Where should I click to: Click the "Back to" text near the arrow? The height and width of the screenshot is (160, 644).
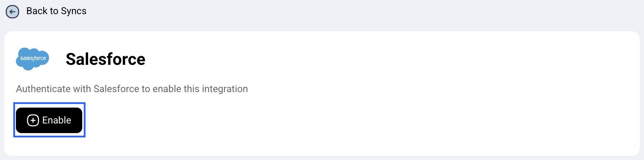(x=42, y=11)
